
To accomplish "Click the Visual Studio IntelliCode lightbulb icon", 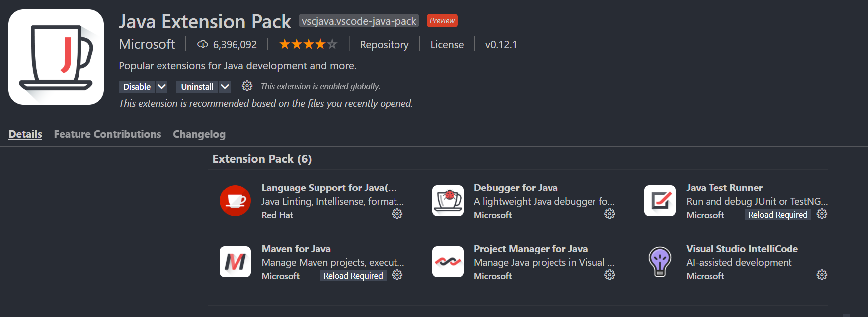I will (x=660, y=261).
